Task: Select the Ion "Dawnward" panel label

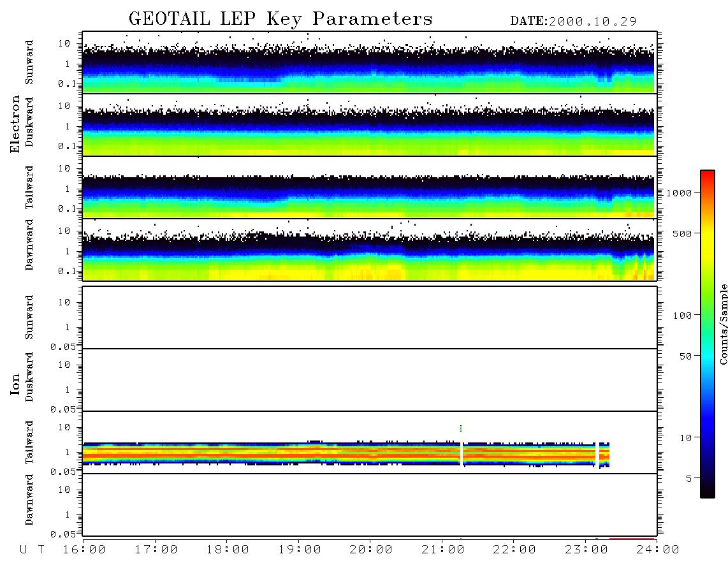Action: 29,500
